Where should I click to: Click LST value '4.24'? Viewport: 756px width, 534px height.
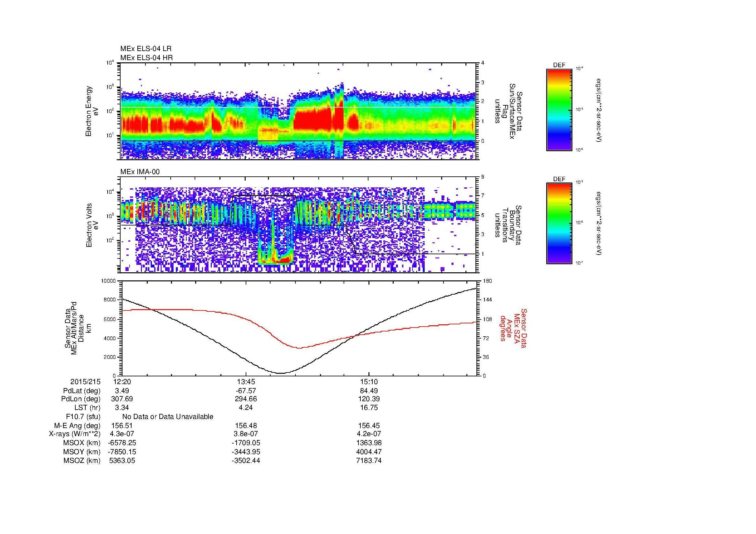pos(246,408)
